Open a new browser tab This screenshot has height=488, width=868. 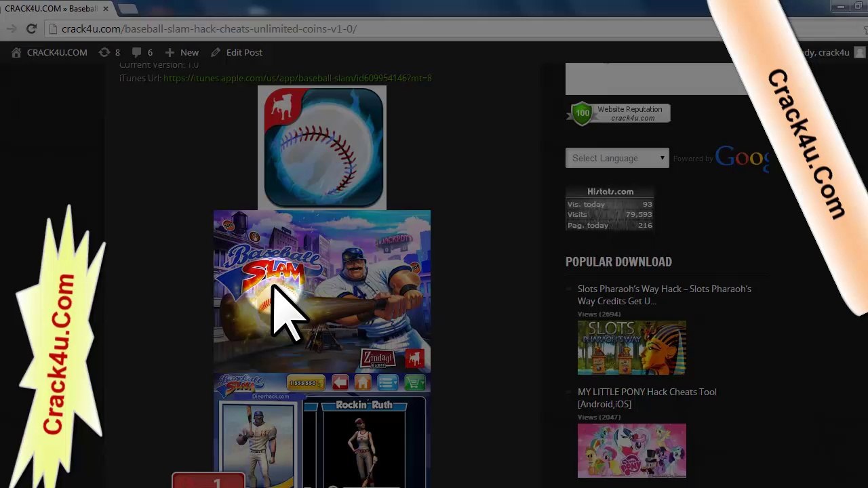[x=127, y=9]
